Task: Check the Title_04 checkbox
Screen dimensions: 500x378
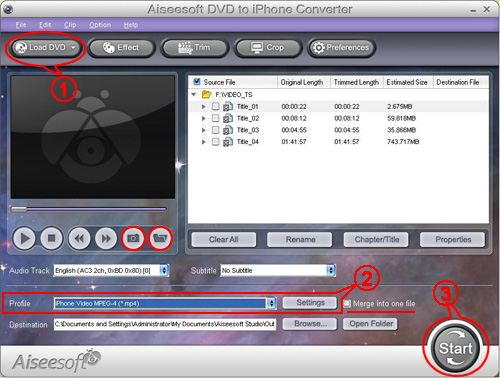Action: click(x=216, y=142)
